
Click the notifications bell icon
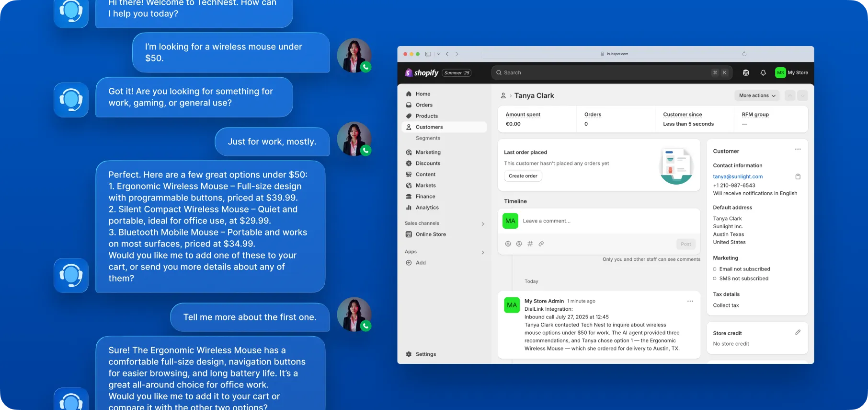coord(763,73)
